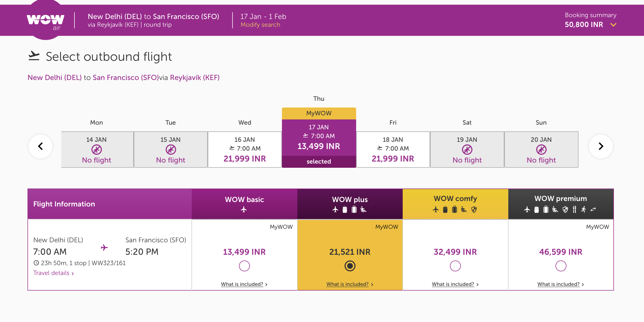Open Travel details link
This screenshot has width=644, height=322.
click(x=53, y=273)
